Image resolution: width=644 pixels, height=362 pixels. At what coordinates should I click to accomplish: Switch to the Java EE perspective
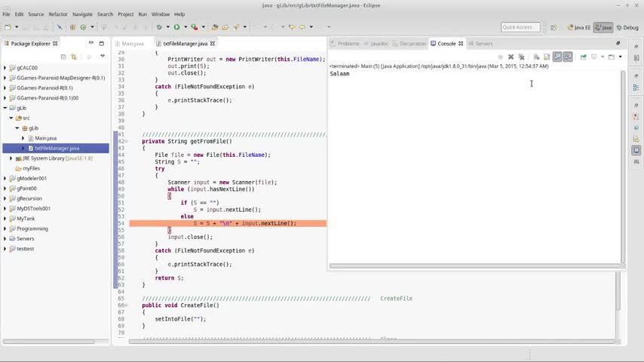(578, 28)
